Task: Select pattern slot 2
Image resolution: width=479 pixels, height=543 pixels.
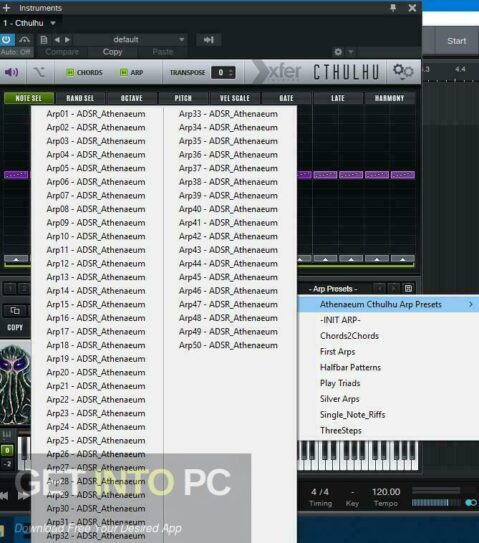Action: point(24,288)
